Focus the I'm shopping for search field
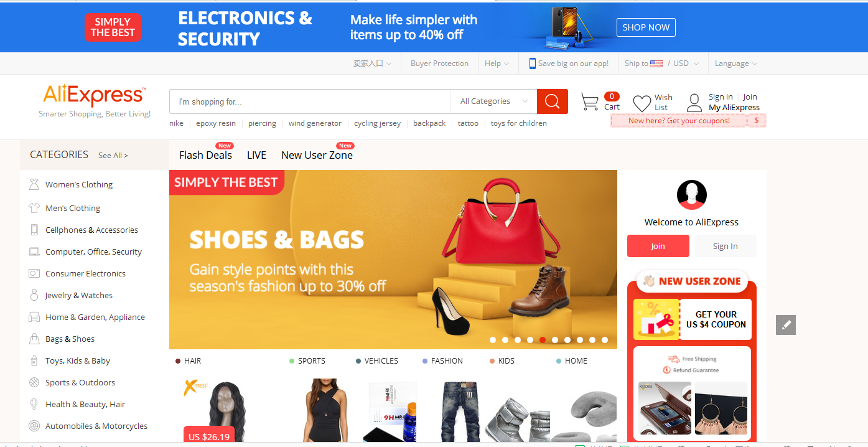 pos(310,101)
